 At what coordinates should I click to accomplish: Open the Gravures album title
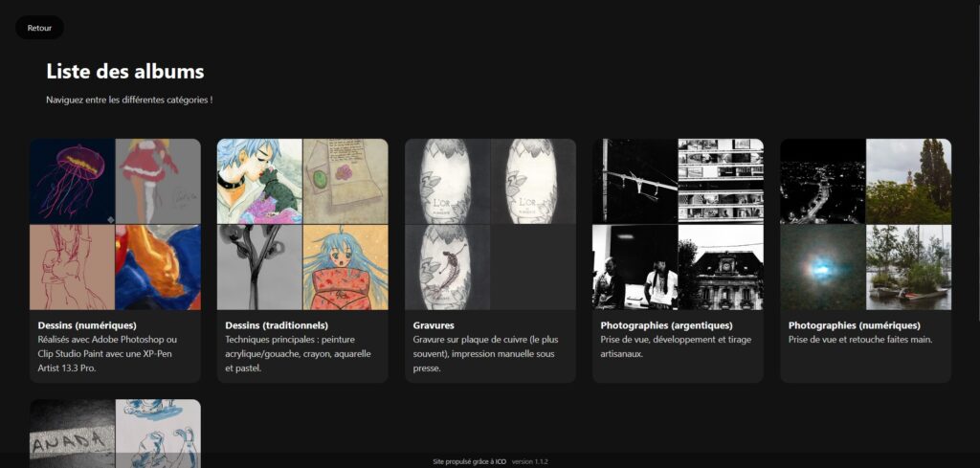pos(434,325)
